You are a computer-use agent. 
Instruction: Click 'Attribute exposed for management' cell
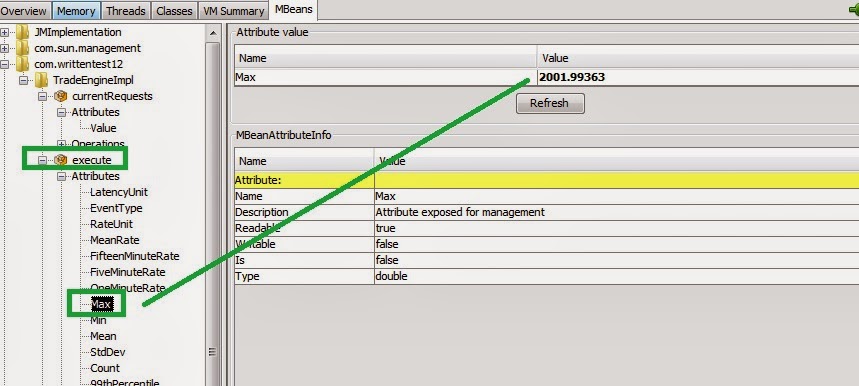pos(617,212)
